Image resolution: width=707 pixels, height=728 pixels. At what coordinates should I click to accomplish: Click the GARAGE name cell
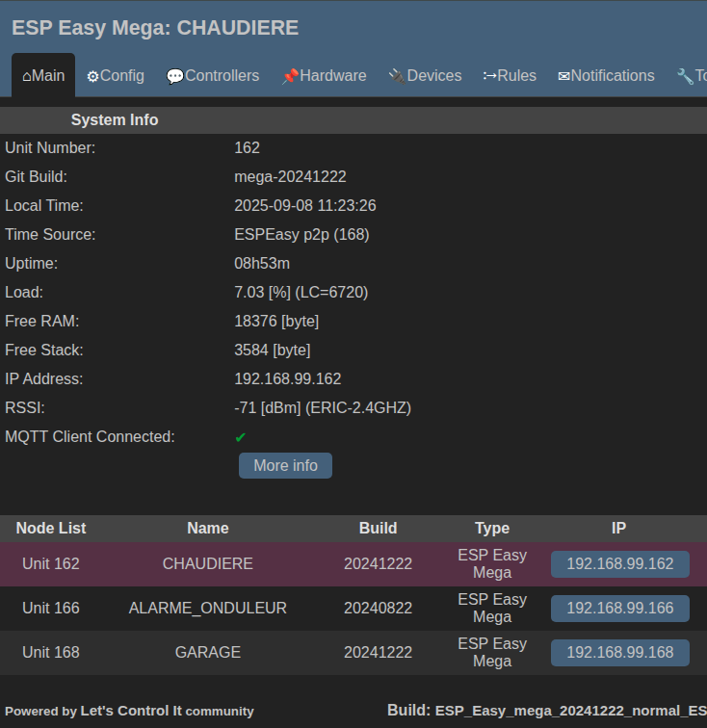click(208, 652)
